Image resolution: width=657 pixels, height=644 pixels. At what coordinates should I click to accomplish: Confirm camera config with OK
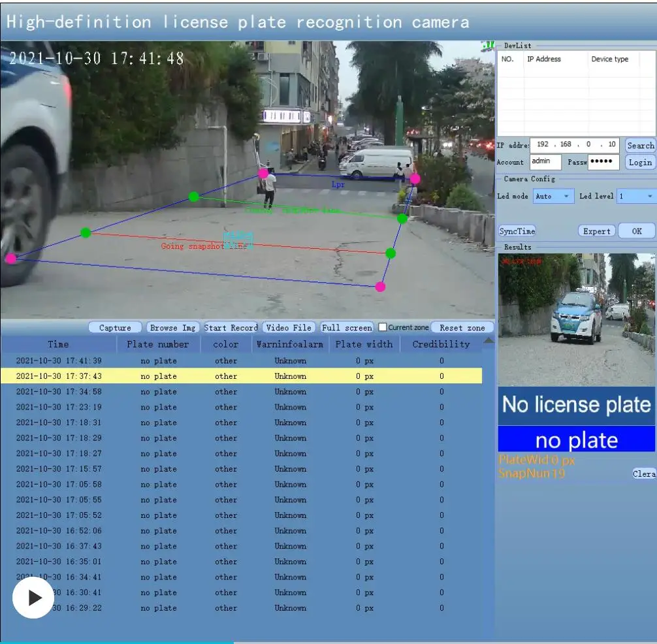637,231
